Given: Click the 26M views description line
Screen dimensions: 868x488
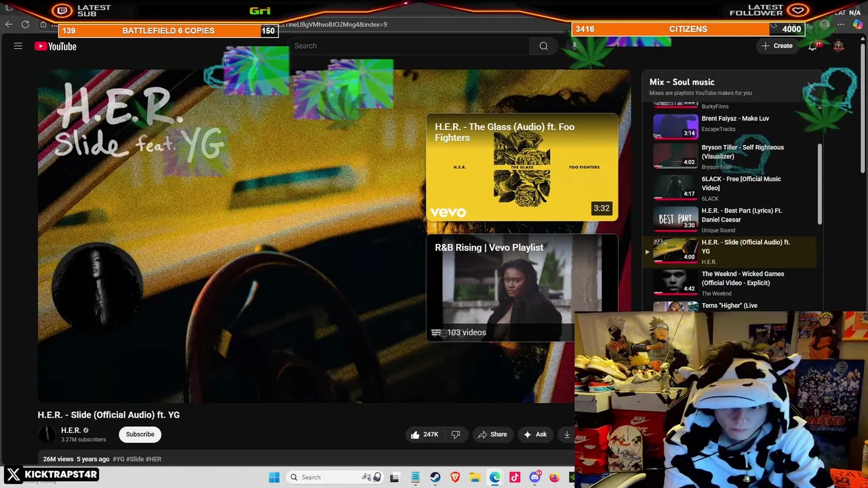Looking at the screenshot, I should coord(102,459).
